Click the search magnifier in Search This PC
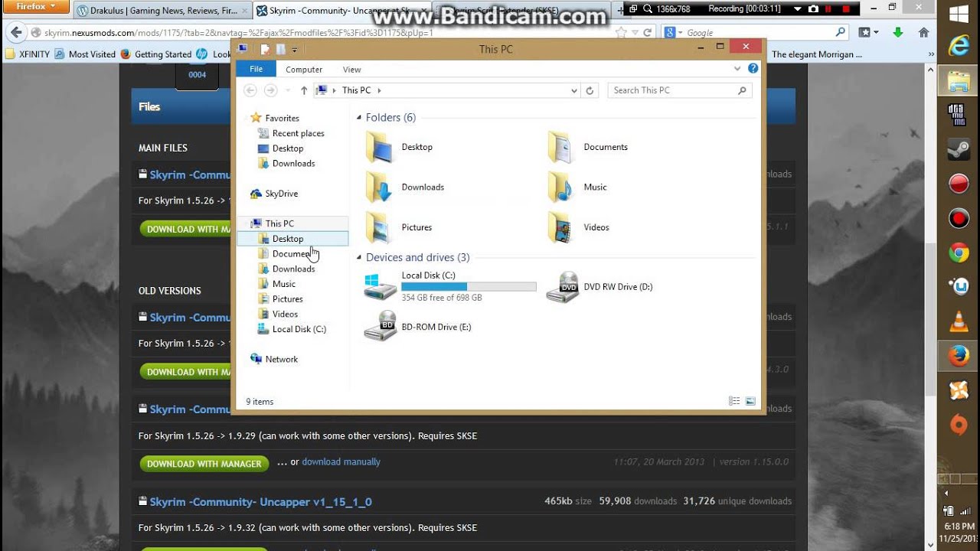Viewport: 980px width, 551px height. 742,90
